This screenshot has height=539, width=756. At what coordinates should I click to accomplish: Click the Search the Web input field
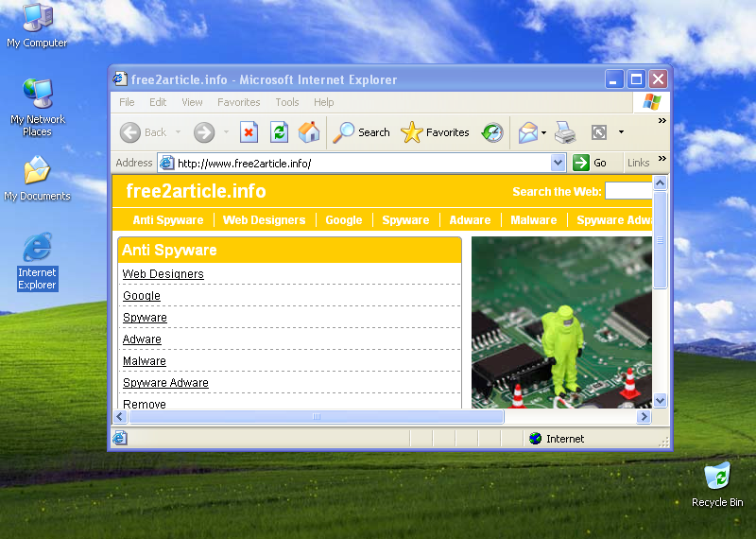pos(628,191)
